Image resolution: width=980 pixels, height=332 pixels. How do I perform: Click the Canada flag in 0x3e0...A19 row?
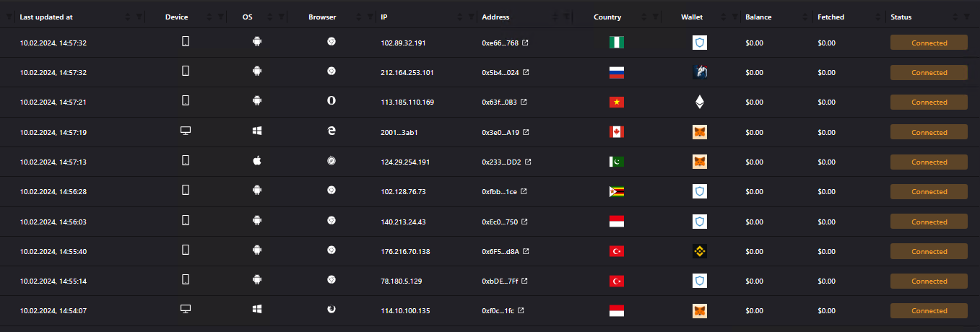tap(617, 132)
